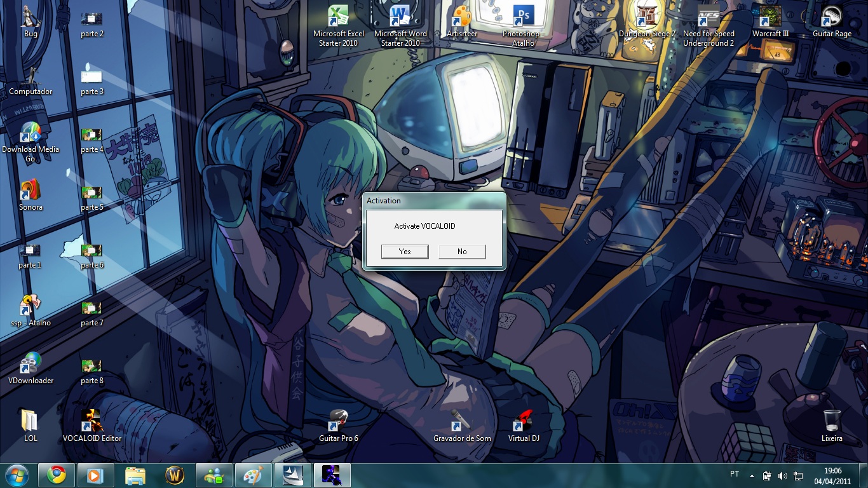Select the Download Media Go shortcut
Viewport: 868px width, 488px height.
31,141
